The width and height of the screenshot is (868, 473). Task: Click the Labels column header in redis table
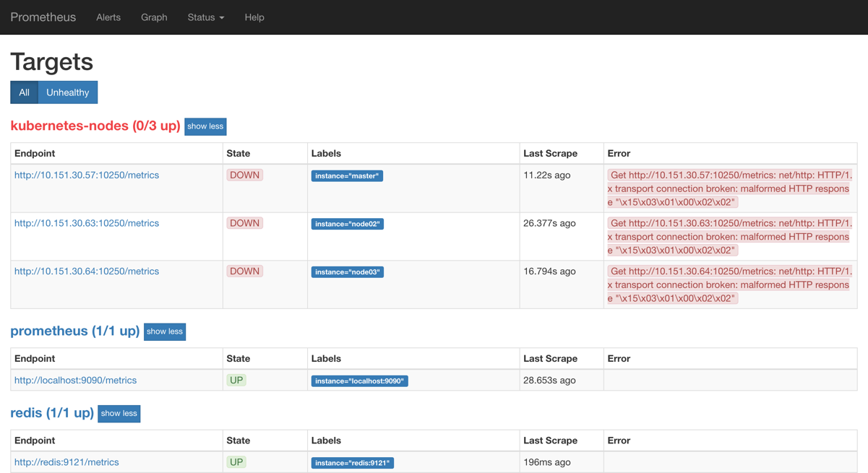pyautogui.click(x=326, y=441)
